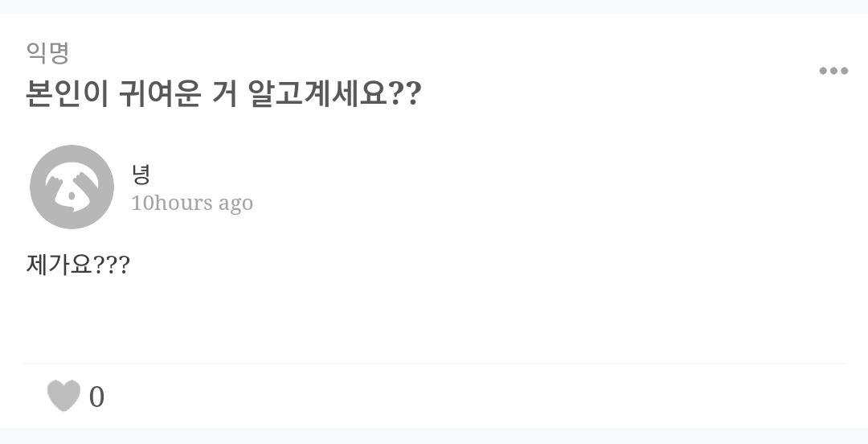Image resolution: width=868 pixels, height=444 pixels.
Task: Like this answer with the heart
Action: coord(63,396)
